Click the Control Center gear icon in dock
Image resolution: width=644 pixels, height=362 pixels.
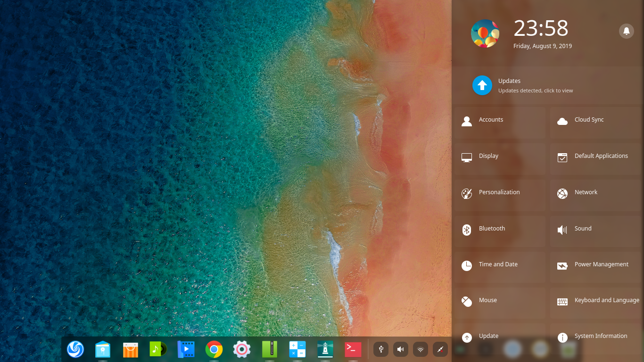click(242, 349)
